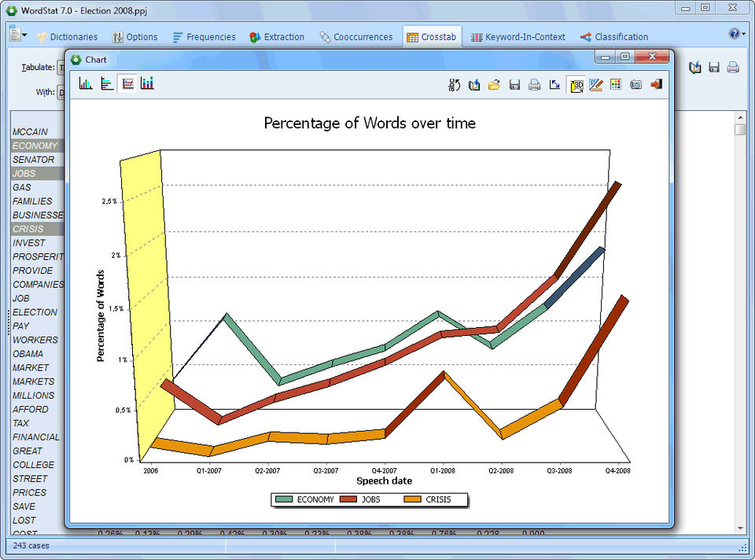Exit chart with the red door icon
Screen dimensions: 755x560
[x=656, y=85]
